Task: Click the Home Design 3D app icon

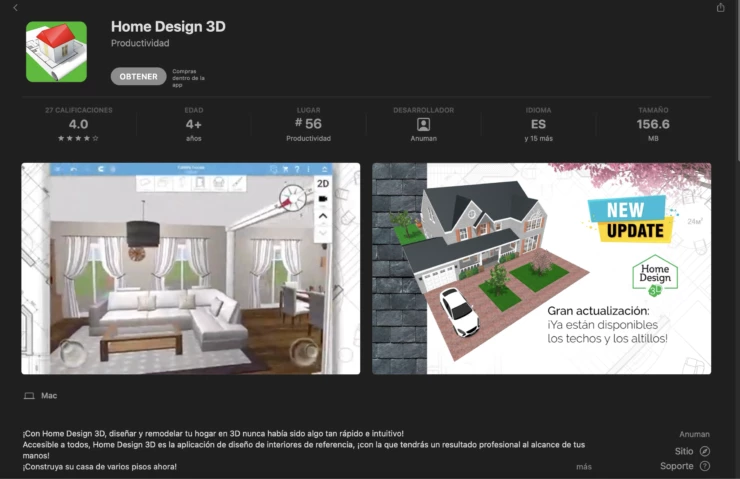Action: click(x=56, y=51)
